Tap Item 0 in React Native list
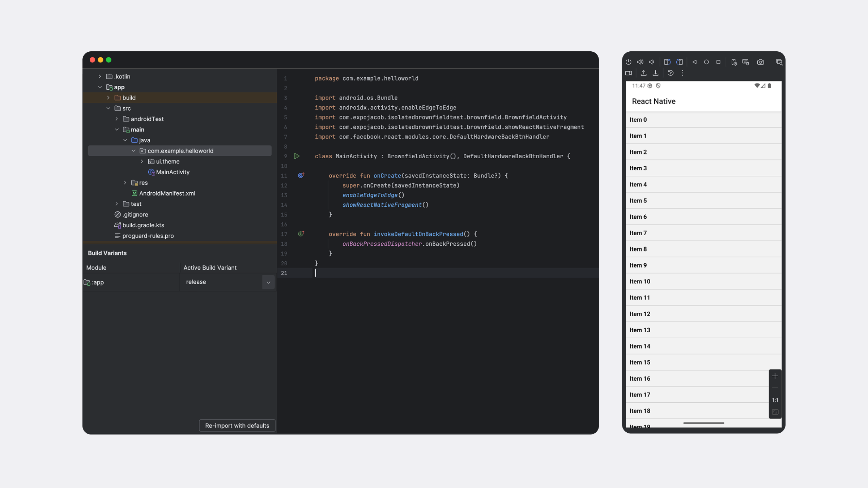 [703, 120]
